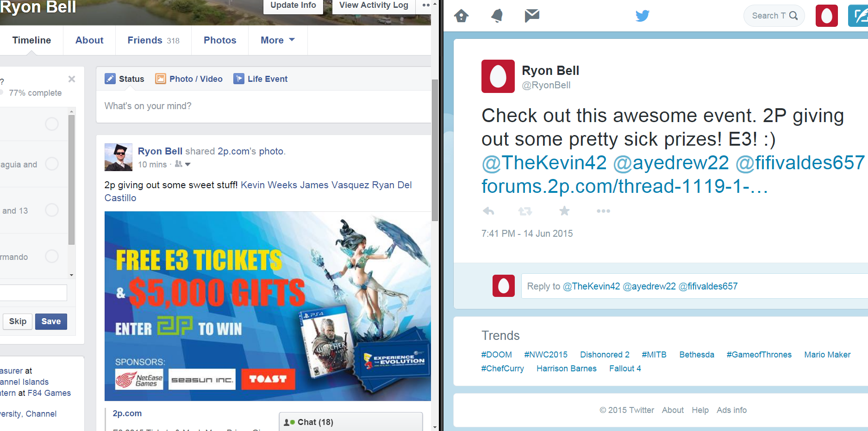Open Ryon Bell's Facebook post profile picture
868x431 pixels.
[x=119, y=157]
